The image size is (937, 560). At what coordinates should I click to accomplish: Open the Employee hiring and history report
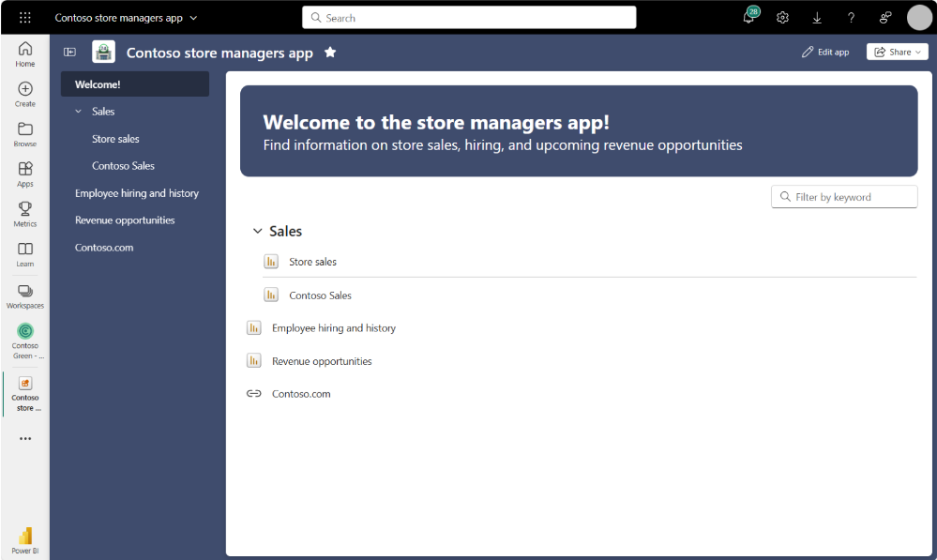click(x=137, y=192)
